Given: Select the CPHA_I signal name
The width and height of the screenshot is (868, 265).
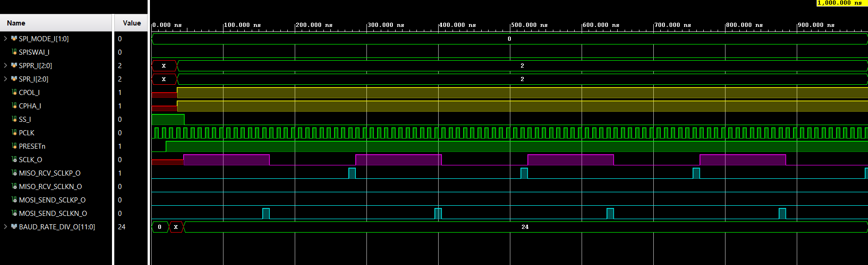Looking at the screenshot, I should pos(30,106).
